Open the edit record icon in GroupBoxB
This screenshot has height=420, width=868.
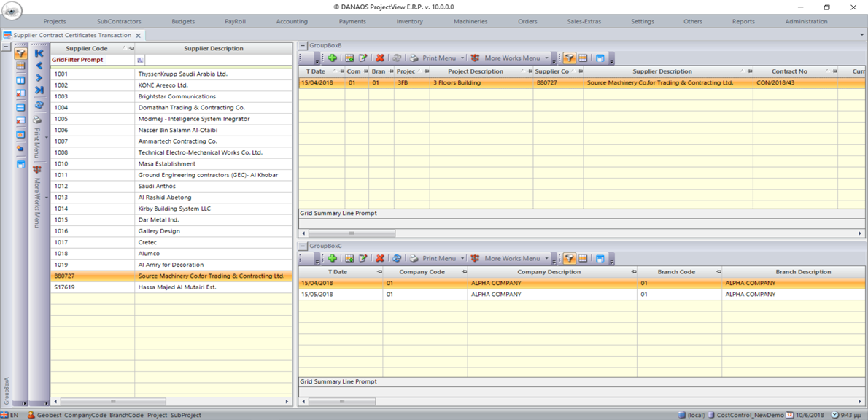coord(365,58)
